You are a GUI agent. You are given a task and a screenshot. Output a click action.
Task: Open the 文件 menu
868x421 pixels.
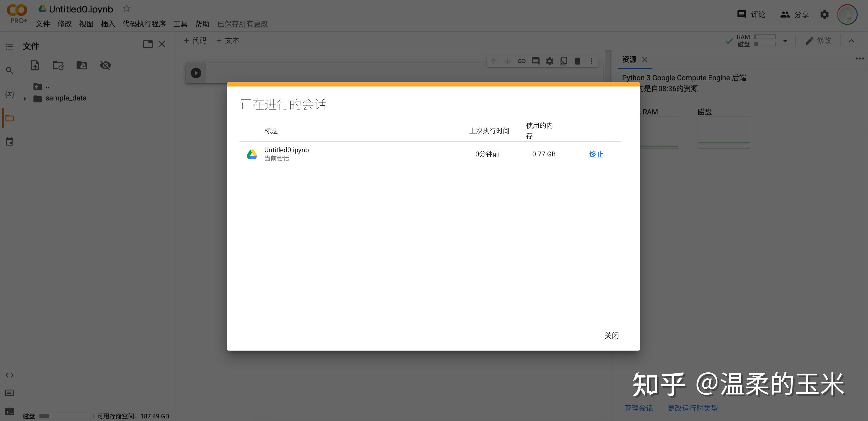pos(43,24)
